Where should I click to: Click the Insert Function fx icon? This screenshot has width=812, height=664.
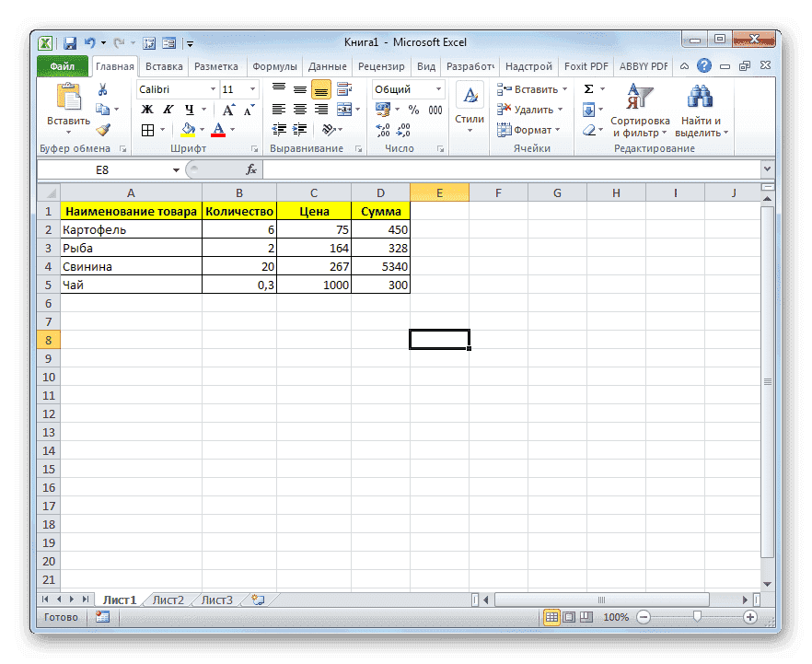pos(250,169)
